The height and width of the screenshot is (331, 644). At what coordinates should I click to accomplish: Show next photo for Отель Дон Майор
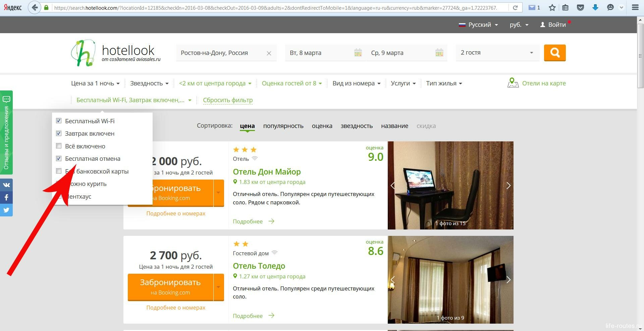[508, 185]
